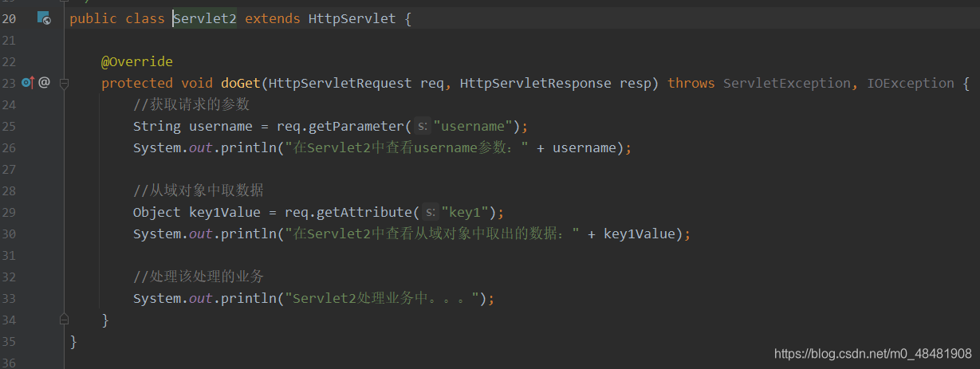Screen dimensions: 980x369
Task: Click ServletException in the throws clause
Action: (787, 83)
